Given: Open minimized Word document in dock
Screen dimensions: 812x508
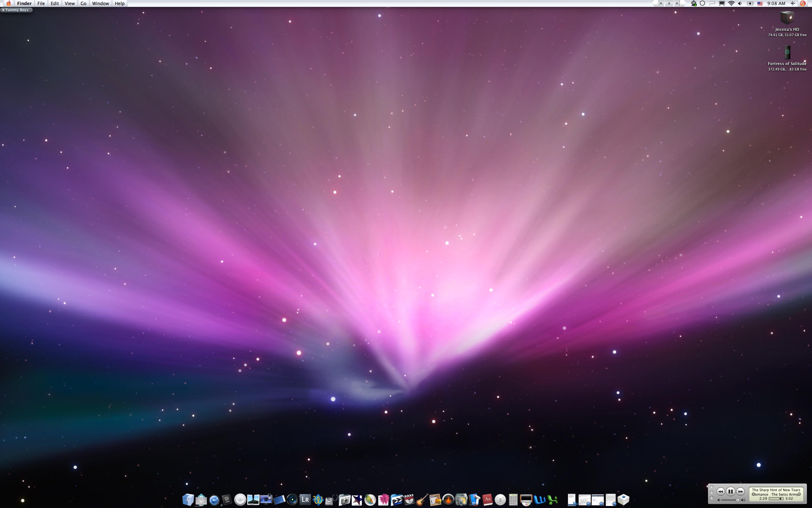Looking at the screenshot, I should [572, 500].
